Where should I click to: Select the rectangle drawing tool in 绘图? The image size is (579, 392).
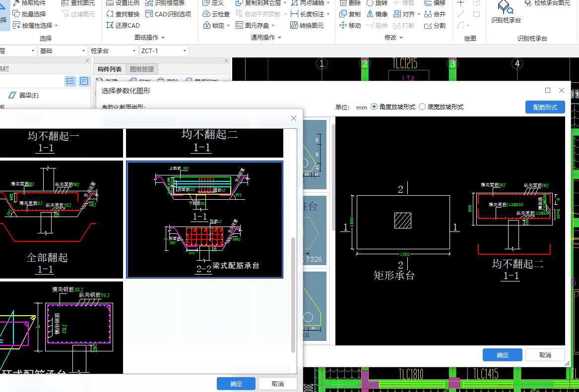[477, 14]
